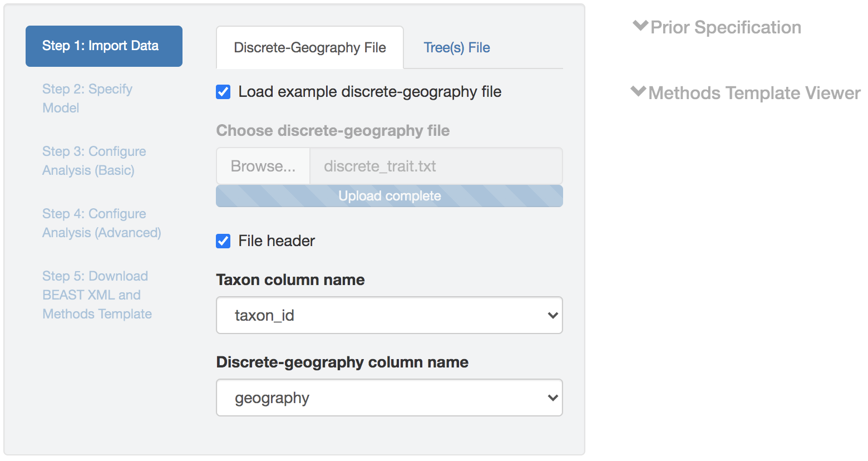The height and width of the screenshot is (461, 868).
Task: Open Step 3: Configure Analysis (Basic)
Action: pyautogui.click(x=94, y=160)
